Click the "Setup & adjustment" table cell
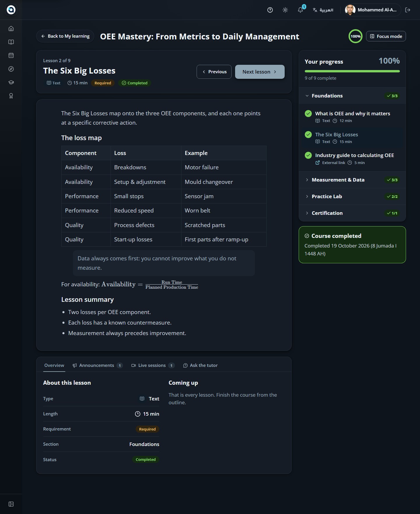 146,182
